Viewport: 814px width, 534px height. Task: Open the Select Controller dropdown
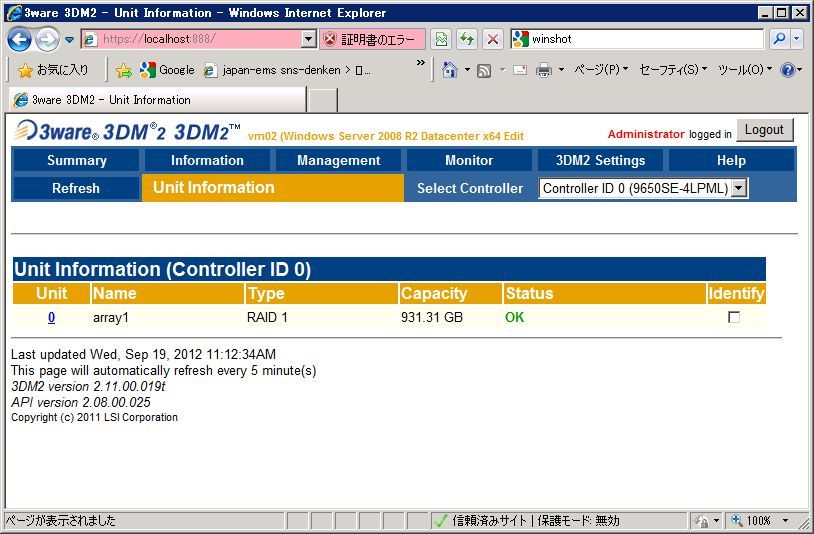(643, 188)
